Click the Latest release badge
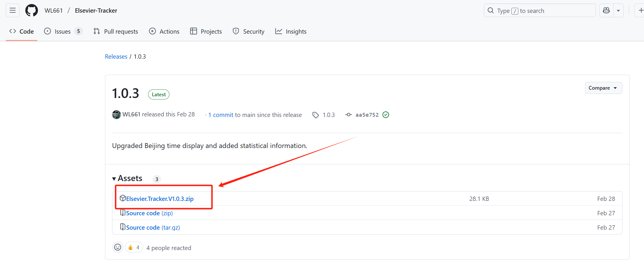Viewport: 644px width, 267px height. pos(159,95)
